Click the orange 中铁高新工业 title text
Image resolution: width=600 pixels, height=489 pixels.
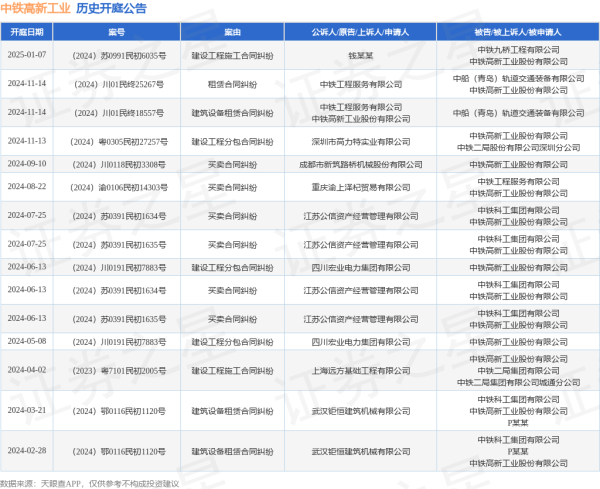(x=36, y=8)
